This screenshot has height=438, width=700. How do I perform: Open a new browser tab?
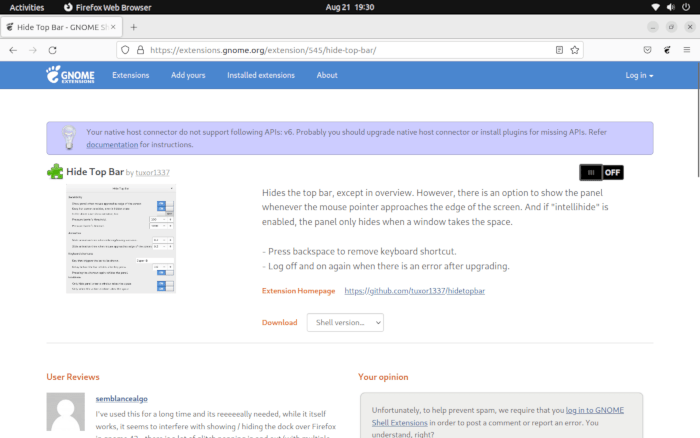tap(133, 27)
